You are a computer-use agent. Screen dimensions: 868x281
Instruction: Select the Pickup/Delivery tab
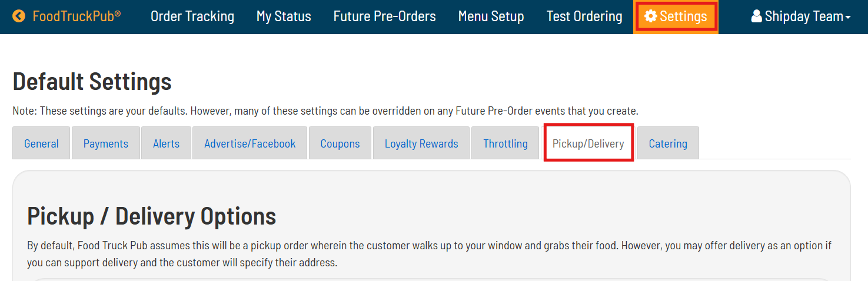coord(588,143)
